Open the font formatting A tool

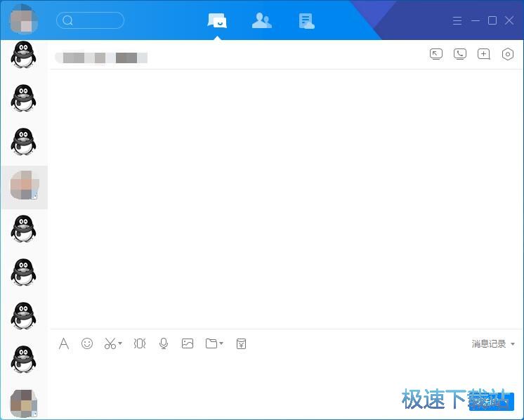64,343
